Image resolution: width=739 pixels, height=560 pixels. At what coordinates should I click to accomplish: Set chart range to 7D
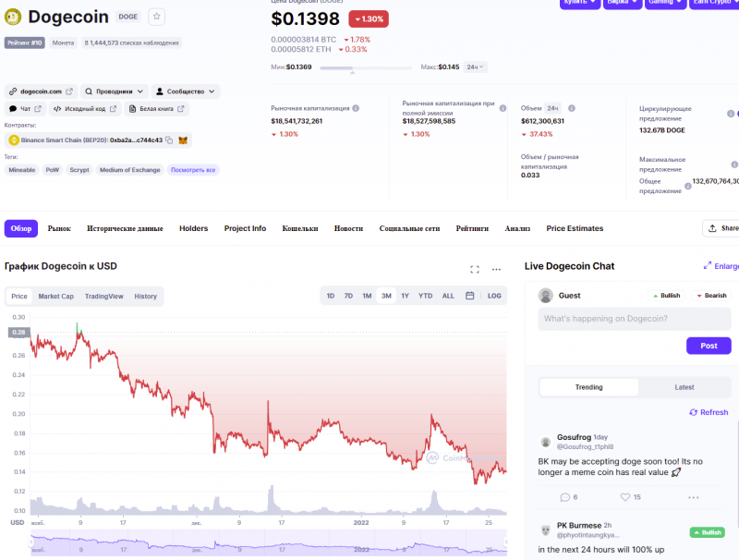click(348, 296)
